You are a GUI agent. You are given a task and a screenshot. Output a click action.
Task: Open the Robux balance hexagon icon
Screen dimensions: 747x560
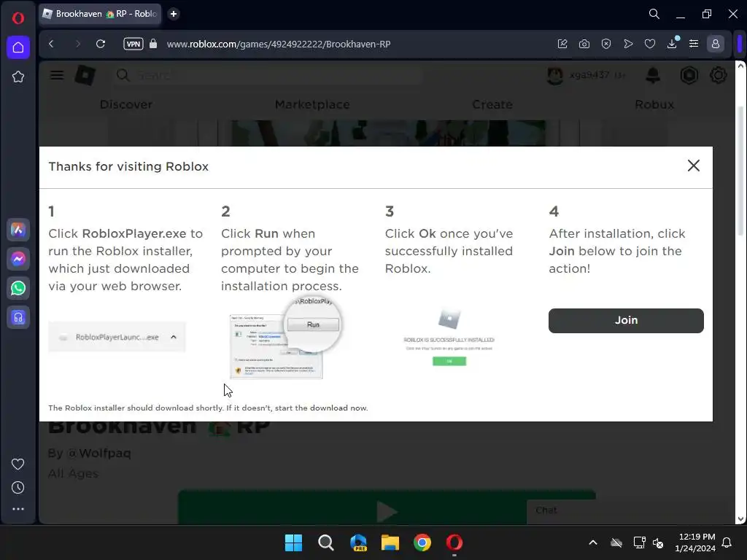[689, 75]
